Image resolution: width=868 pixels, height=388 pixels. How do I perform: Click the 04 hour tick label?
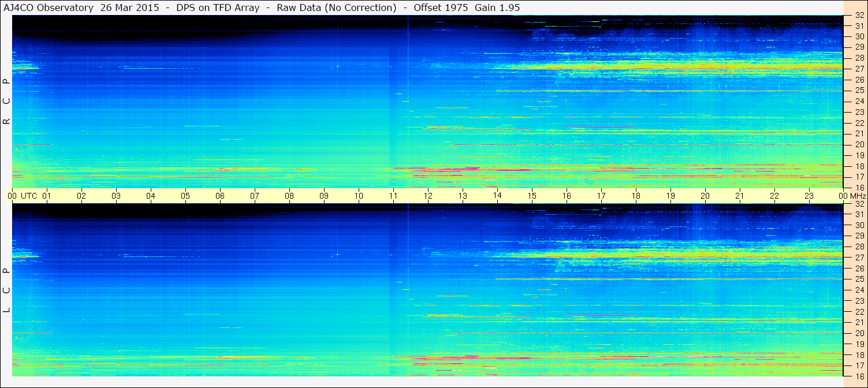tap(151, 196)
